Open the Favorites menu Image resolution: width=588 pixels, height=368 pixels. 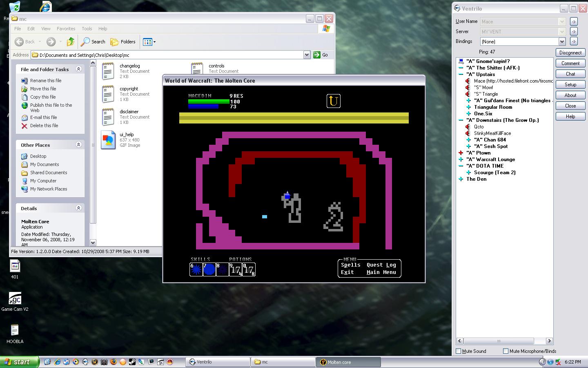point(66,29)
